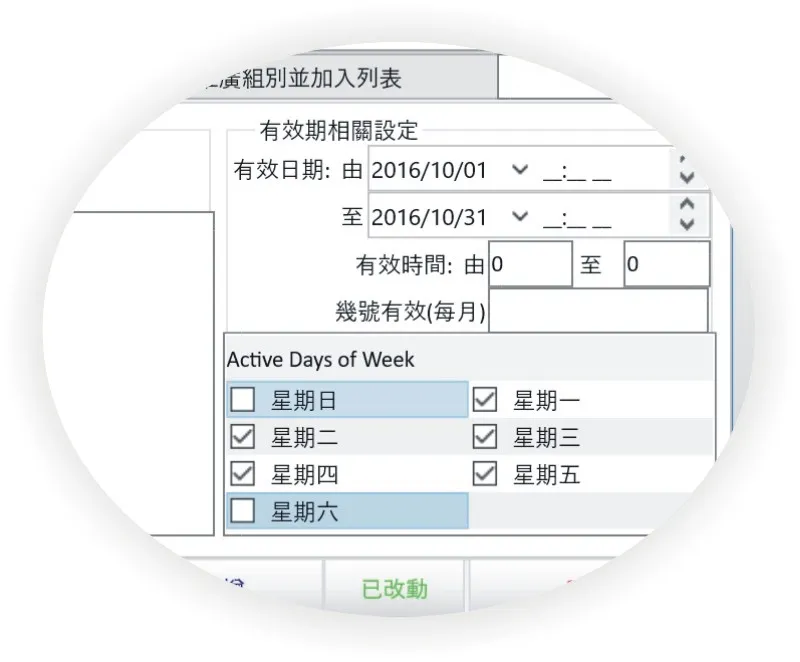Click end date time spinner down arrow
The image size is (800, 662).
(x=687, y=224)
